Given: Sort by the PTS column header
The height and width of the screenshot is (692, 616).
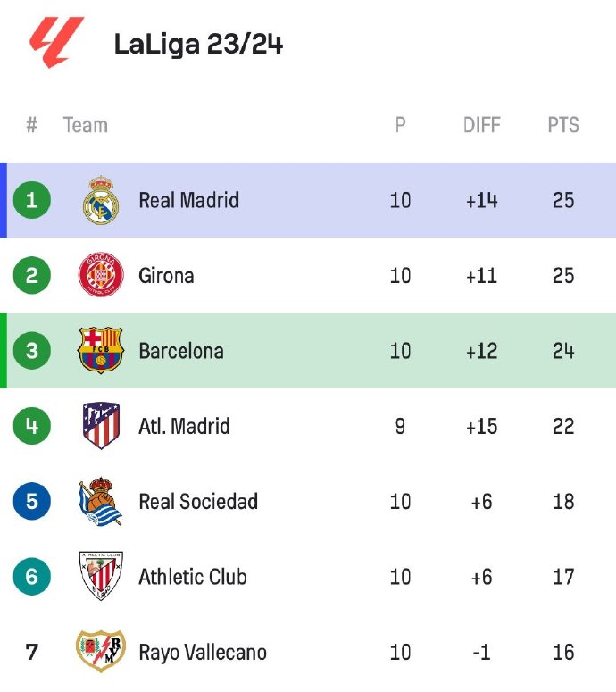Looking at the screenshot, I should click(562, 125).
